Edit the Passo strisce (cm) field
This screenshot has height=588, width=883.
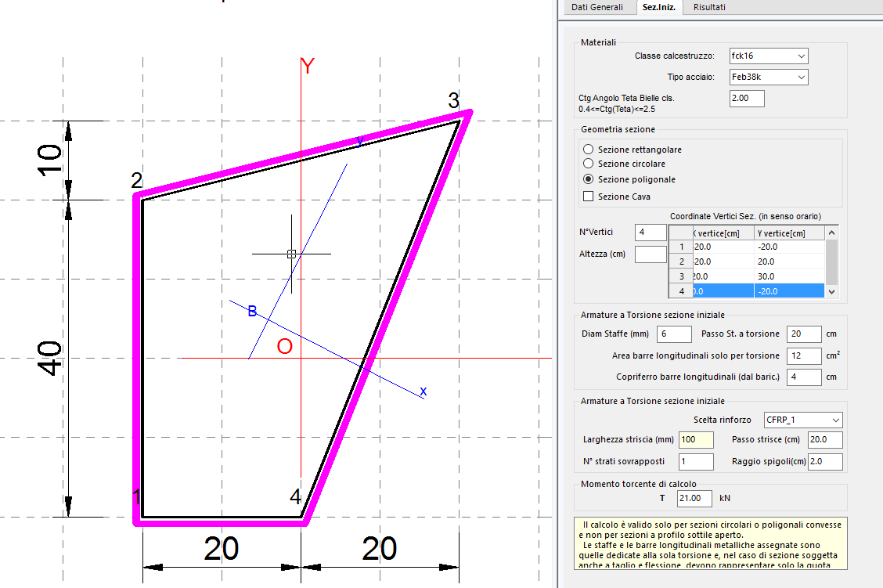(x=826, y=440)
